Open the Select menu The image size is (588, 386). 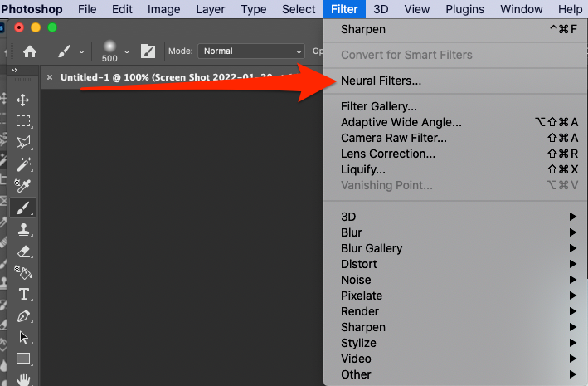(x=299, y=9)
